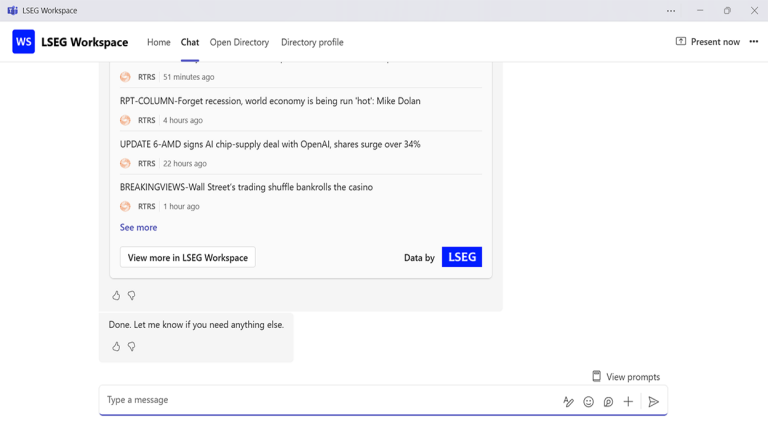Click the RTRS source icon dated 1 hour ago
Viewport: 768px width, 432px height.
tap(125, 206)
